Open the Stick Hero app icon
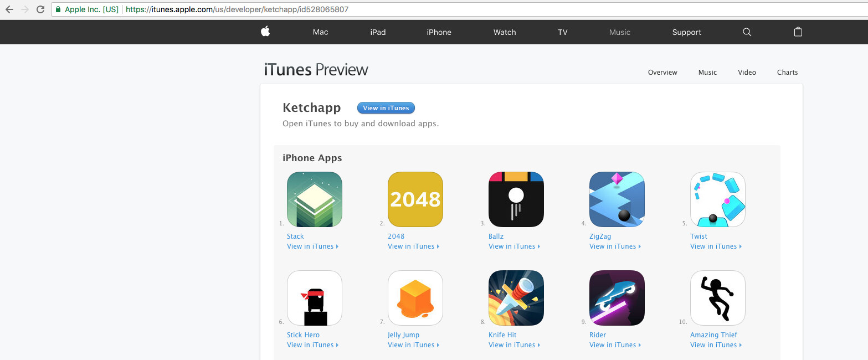 [315, 298]
